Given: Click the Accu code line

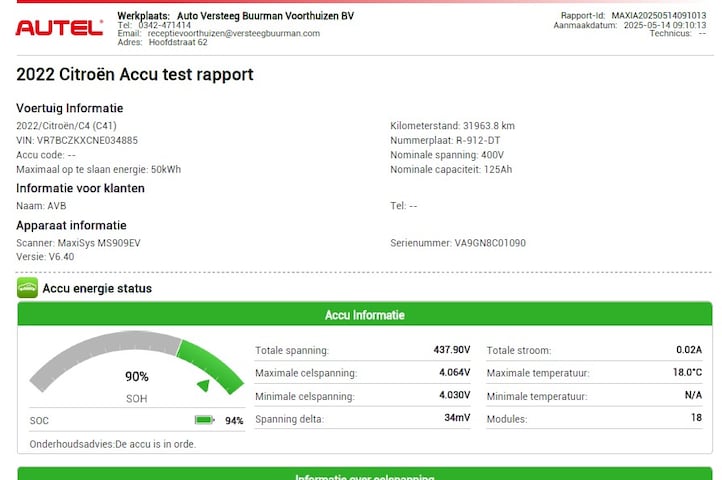Looking at the screenshot, I should point(46,155).
